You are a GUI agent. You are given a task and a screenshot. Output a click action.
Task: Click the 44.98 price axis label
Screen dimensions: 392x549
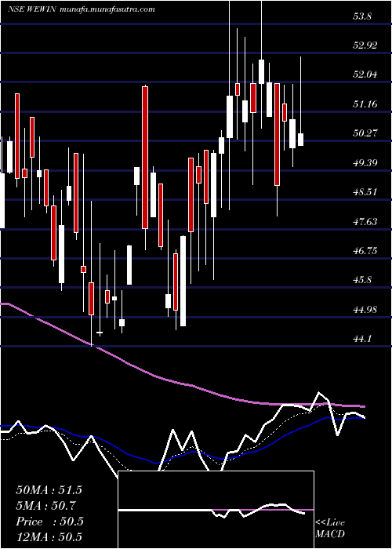[x=365, y=310]
